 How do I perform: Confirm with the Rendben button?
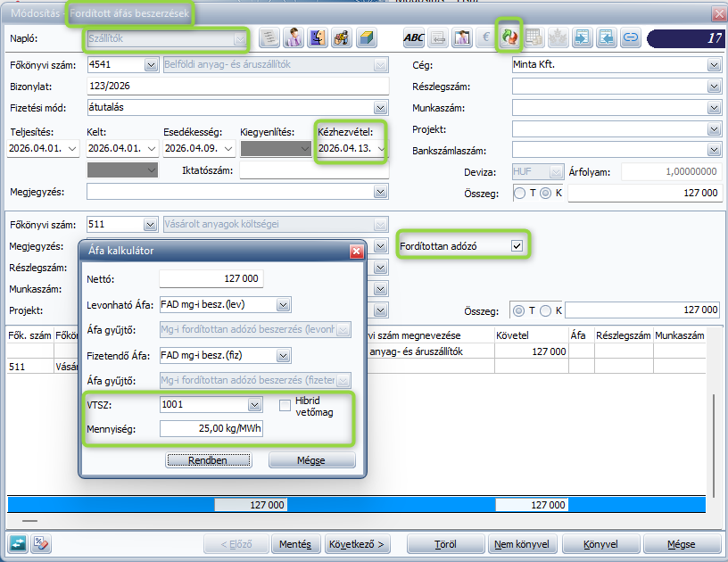tap(209, 460)
